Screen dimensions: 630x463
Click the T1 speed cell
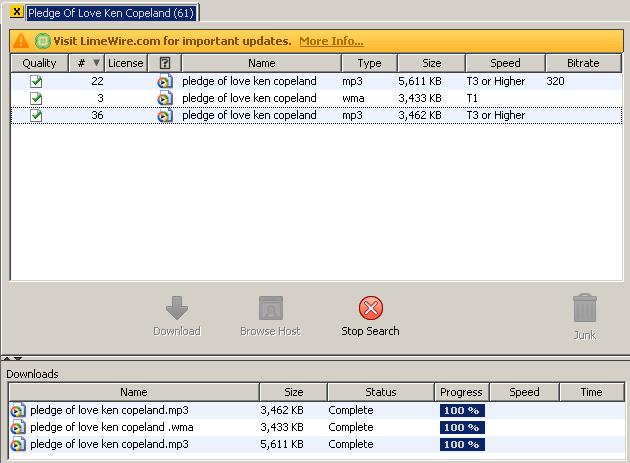click(x=472, y=98)
